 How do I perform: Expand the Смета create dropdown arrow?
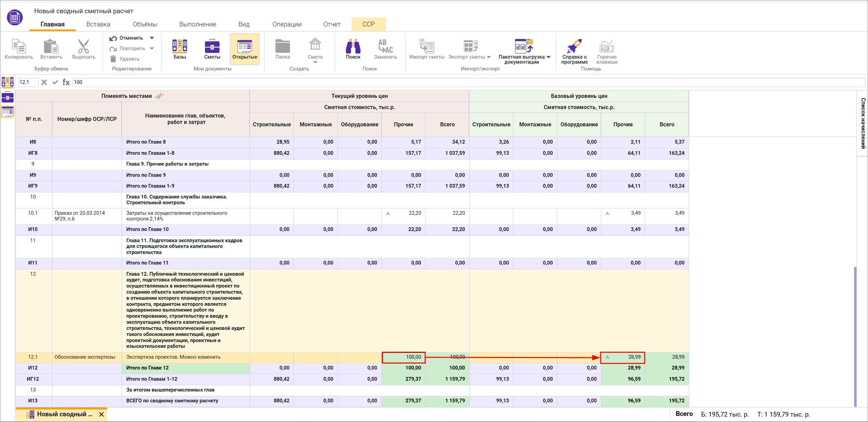[x=315, y=62]
